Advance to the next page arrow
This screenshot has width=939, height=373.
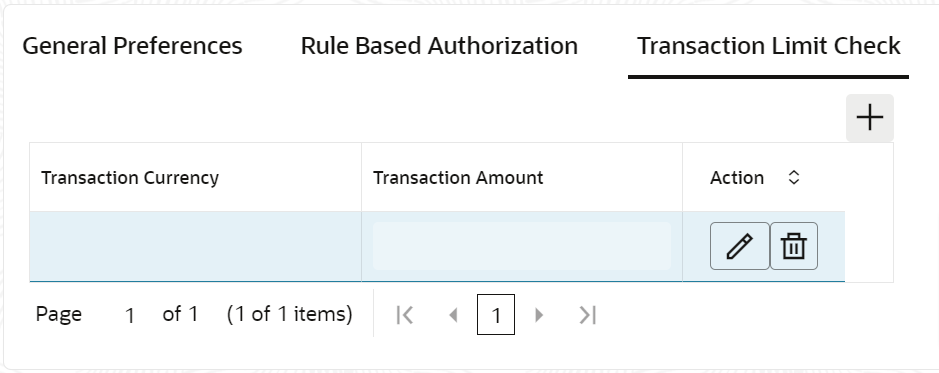(x=538, y=314)
